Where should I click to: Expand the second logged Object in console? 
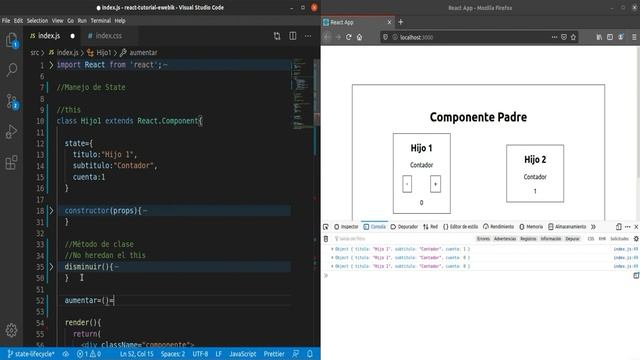pyautogui.click(x=332, y=258)
